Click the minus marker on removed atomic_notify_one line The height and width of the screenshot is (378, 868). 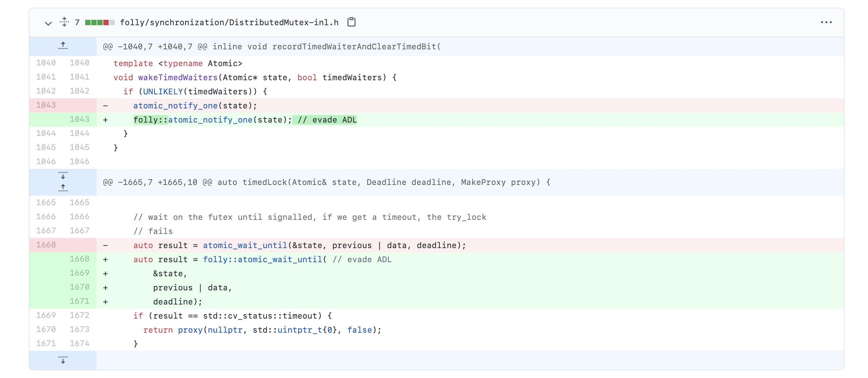(105, 105)
